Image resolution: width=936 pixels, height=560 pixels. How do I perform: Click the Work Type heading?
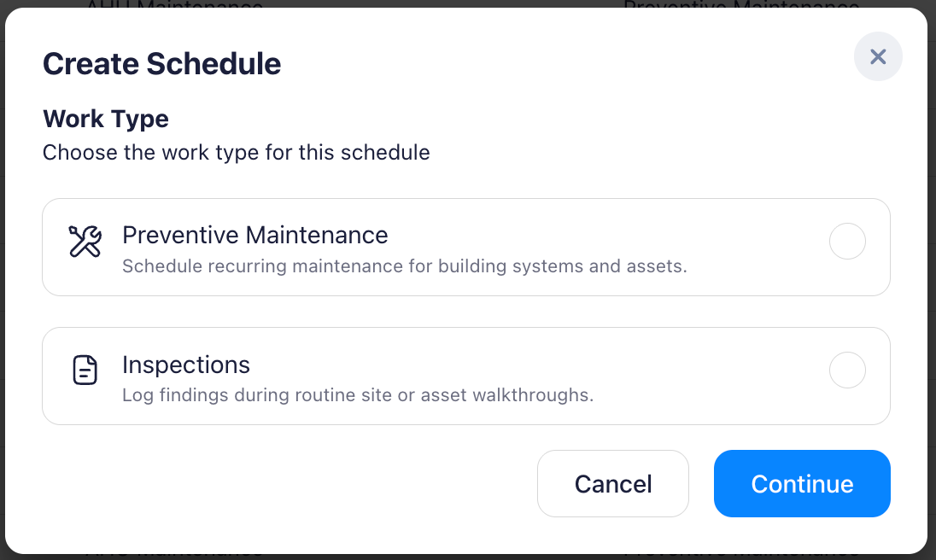pyautogui.click(x=106, y=119)
